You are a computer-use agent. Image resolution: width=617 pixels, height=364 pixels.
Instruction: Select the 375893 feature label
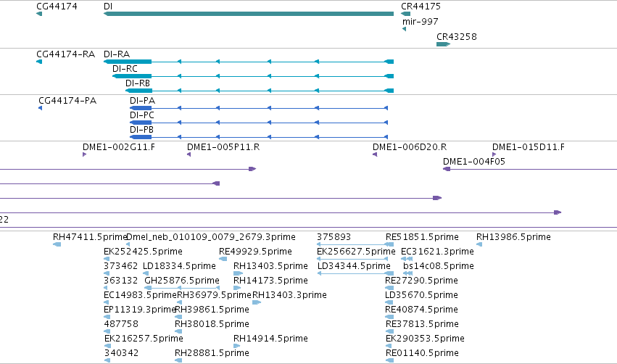point(334,237)
